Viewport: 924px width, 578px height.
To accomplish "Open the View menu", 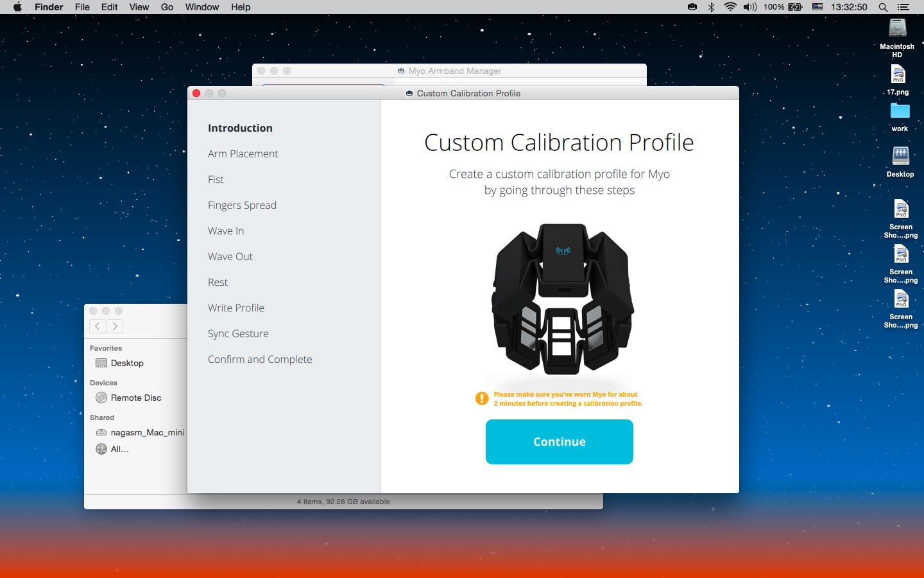I will (x=139, y=7).
